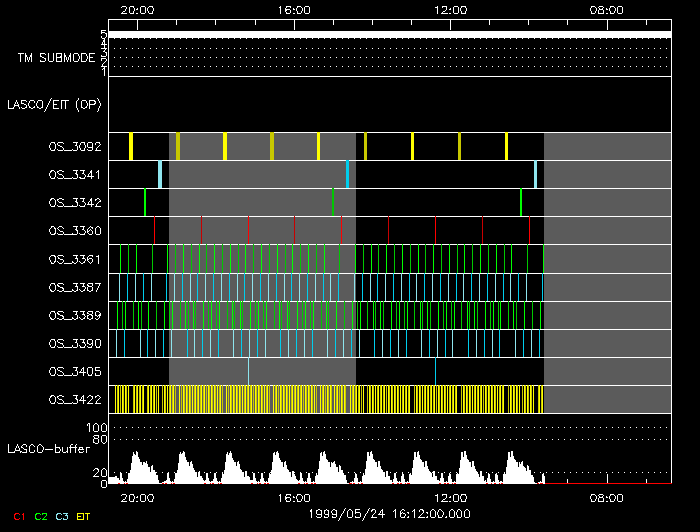This screenshot has height=532, width=700.
Task: Click the green C2 legend entry
Action: pos(41,516)
